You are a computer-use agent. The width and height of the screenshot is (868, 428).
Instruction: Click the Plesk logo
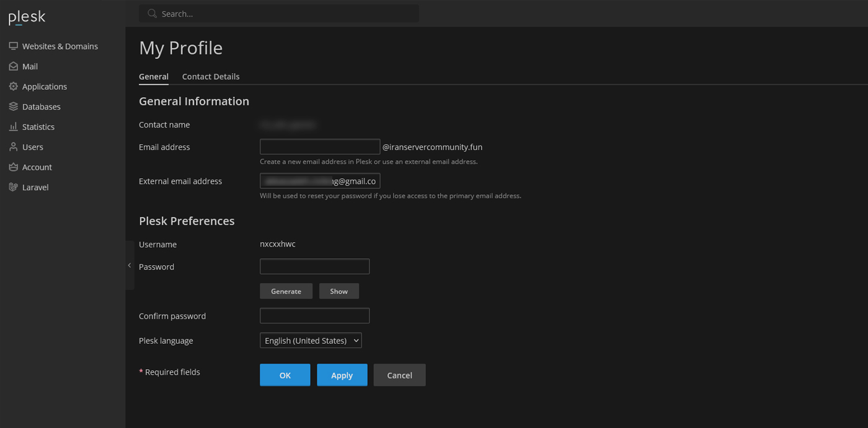point(27,17)
